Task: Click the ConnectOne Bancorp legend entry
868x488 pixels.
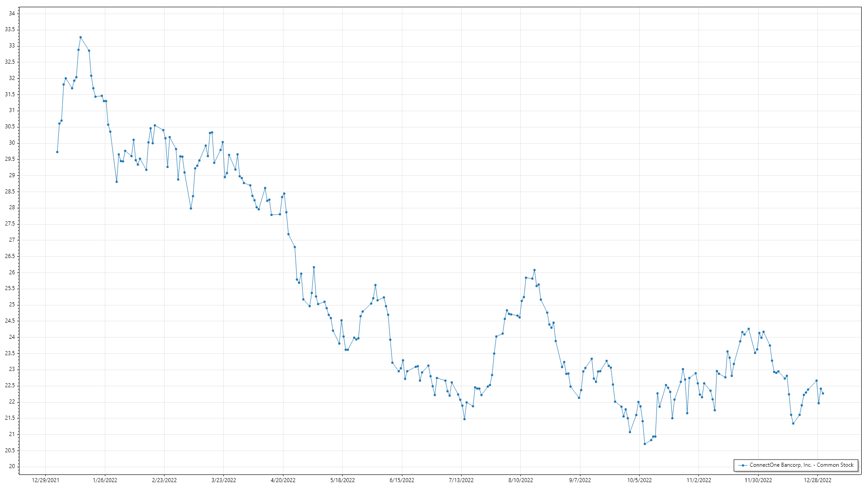Action: click(801, 465)
